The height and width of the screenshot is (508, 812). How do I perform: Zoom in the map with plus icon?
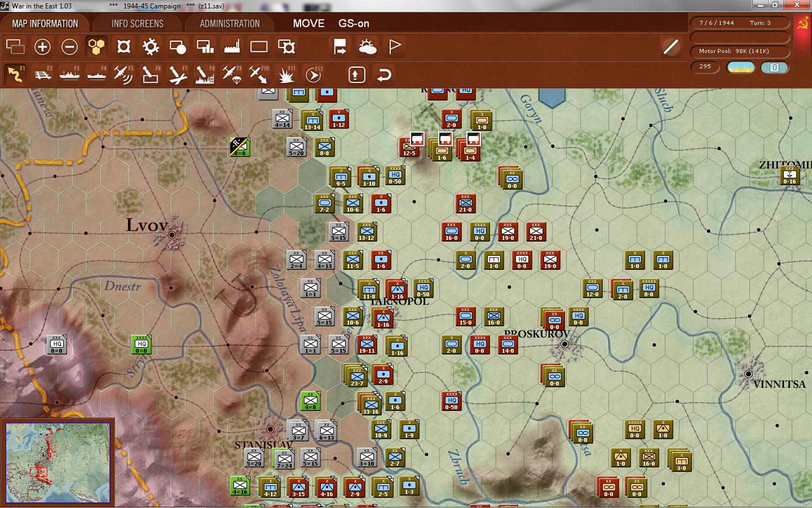pyautogui.click(x=42, y=46)
